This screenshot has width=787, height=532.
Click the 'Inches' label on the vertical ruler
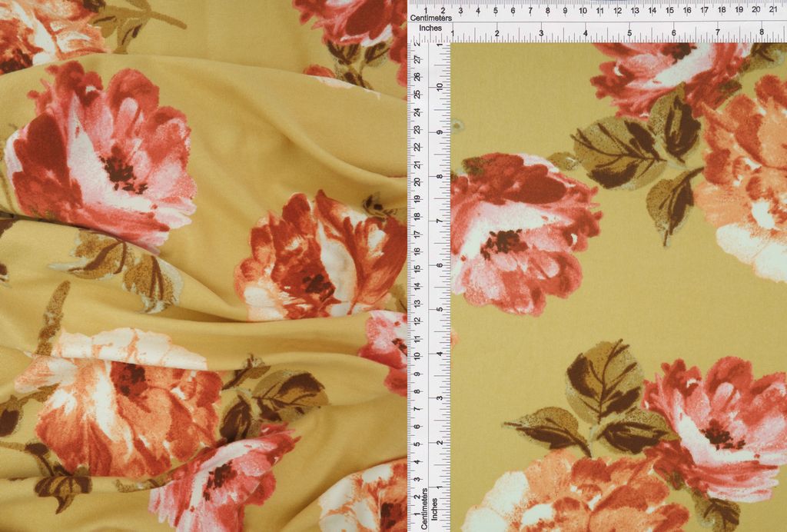[x=435, y=508]
